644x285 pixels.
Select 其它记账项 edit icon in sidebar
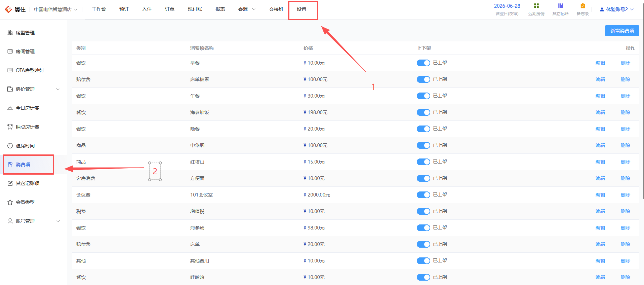(x=10, y=183)
